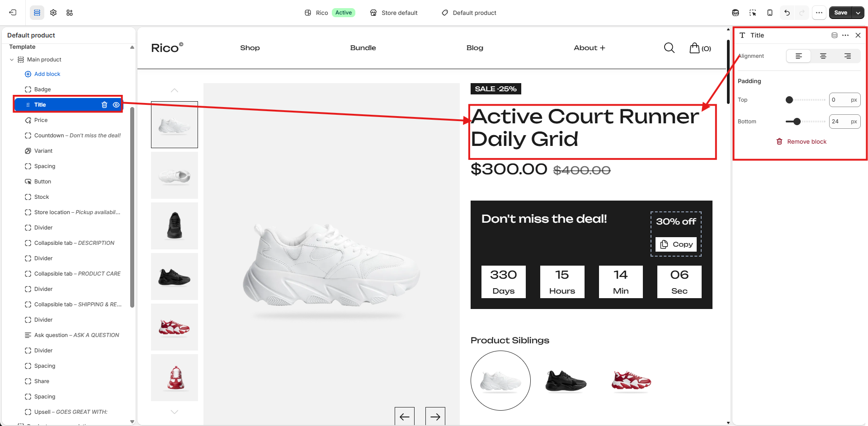Click the Top padding slider
The height and width of the screenshot is (426, 868).
click(806, 100)
